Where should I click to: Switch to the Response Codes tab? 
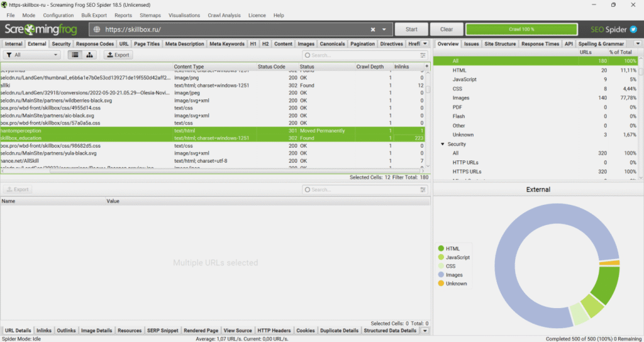[x=95, y=44]
